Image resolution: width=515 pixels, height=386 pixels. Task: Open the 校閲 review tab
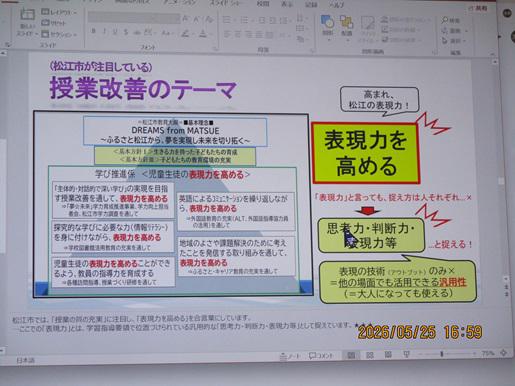[x=263, y=4]
